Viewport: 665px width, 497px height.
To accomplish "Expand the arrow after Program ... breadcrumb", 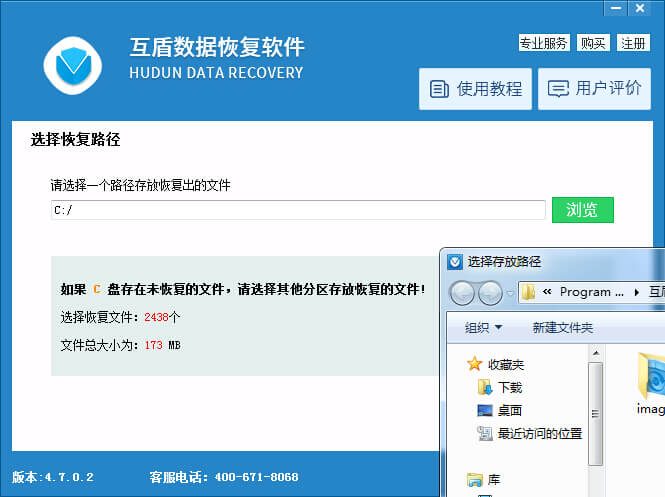I will [636, 292].
